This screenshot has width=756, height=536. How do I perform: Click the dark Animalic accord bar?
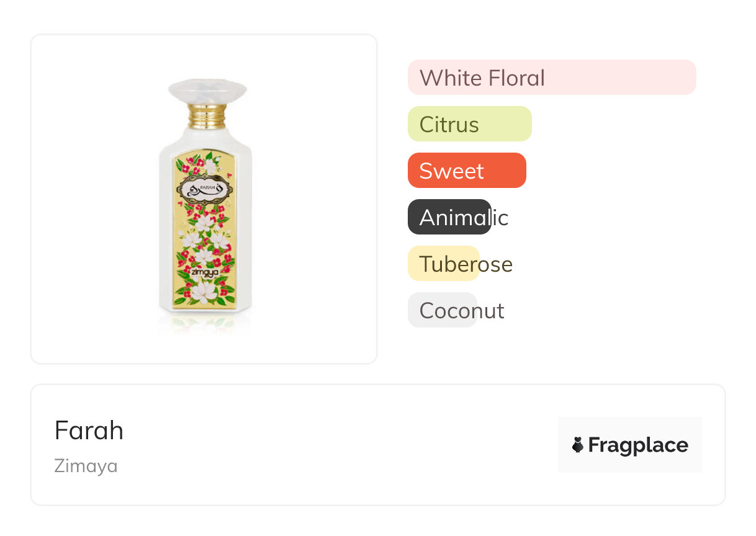(x=449, y=217)
